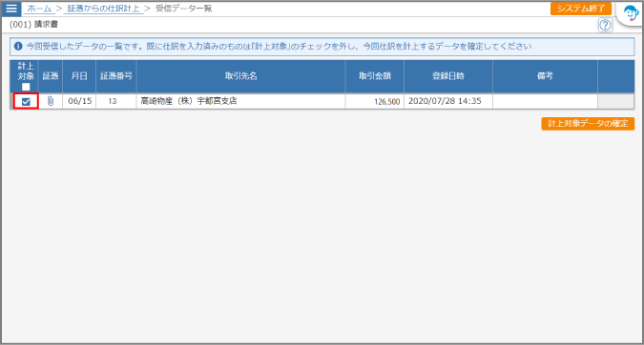The height and width of the screenshot is (345, 644).
Task: Click the assistant character avatar icon
Action: 631,13
